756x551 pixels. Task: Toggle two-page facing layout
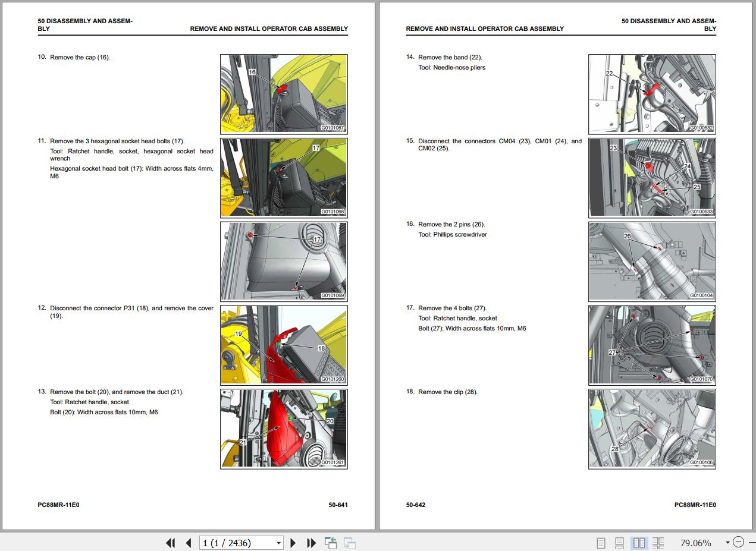click(x=639, y=543)
